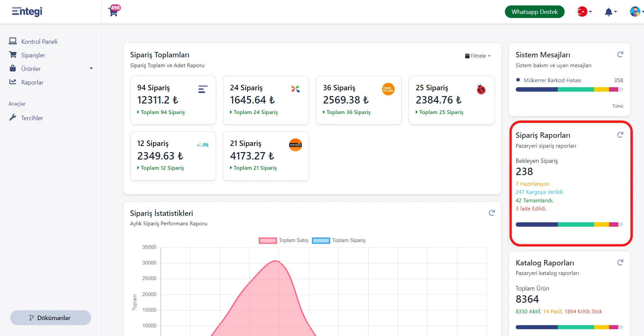Click 1864 Kritik Stok count
This screenshot has height=336, width=644.
pyautogui.click(x=583, y=311)
